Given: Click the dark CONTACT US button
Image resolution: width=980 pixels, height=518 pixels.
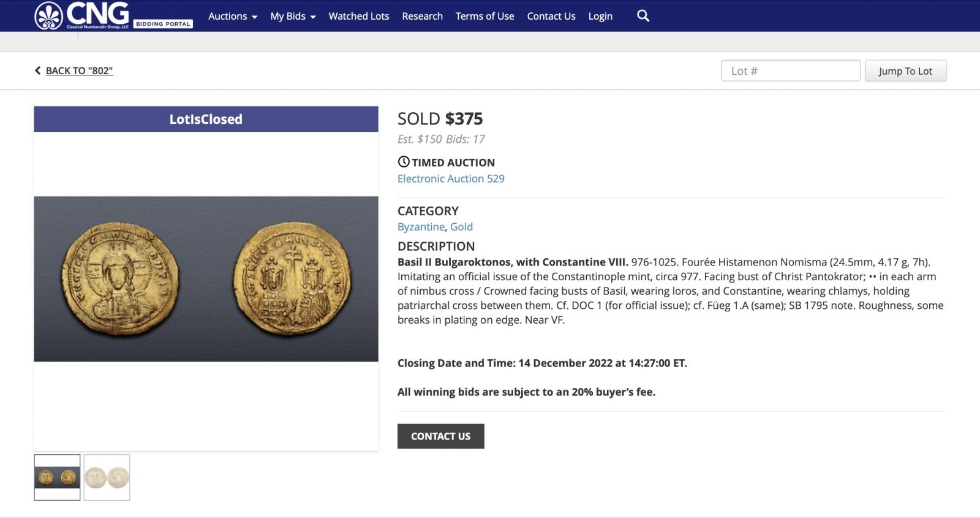Looking at the screenshot, I should [440, 436].
